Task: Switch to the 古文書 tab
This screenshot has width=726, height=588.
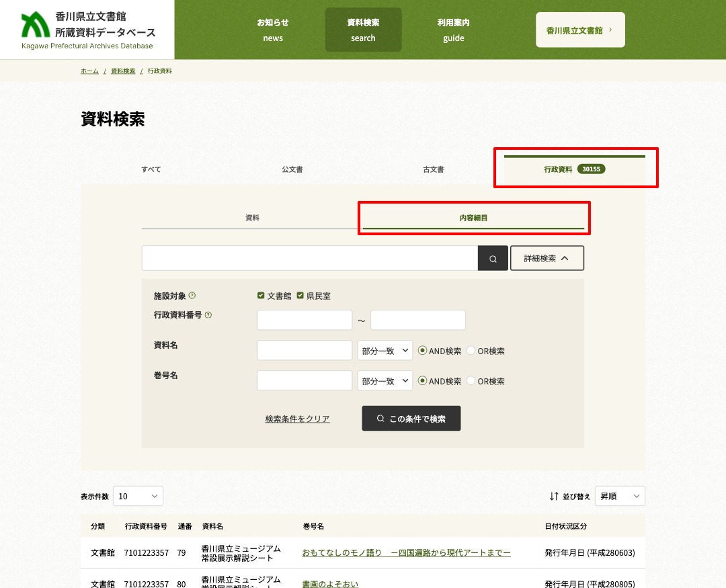Action: tap(433, 169)
